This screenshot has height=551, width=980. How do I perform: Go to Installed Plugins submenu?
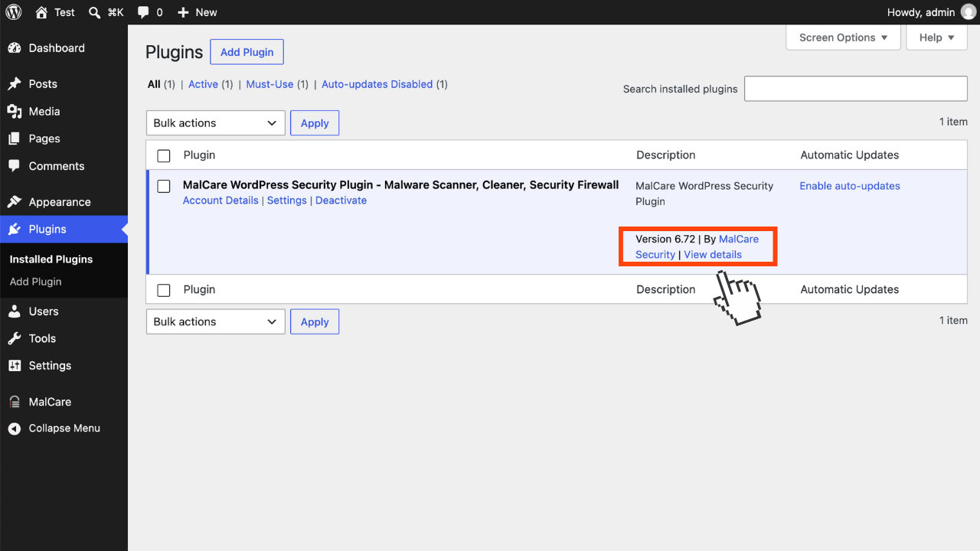coord(51,259)
